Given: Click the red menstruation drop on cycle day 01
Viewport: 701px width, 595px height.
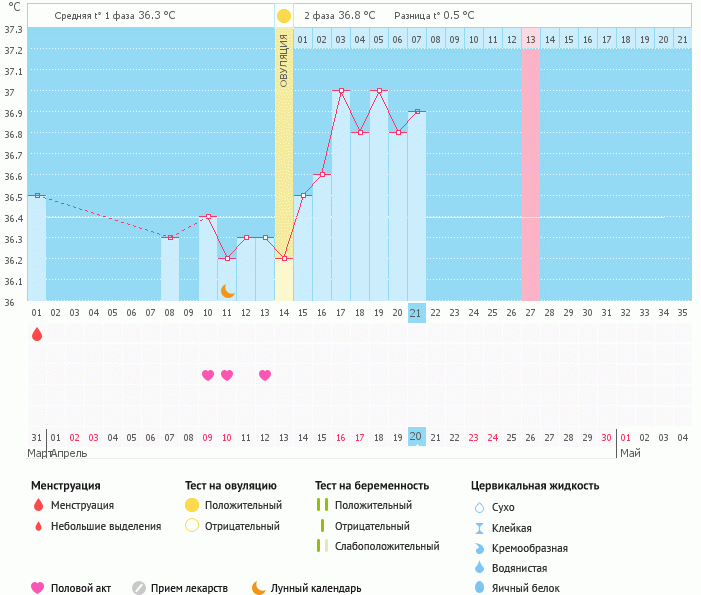Looking at the screenshot, I should [37, 334].
